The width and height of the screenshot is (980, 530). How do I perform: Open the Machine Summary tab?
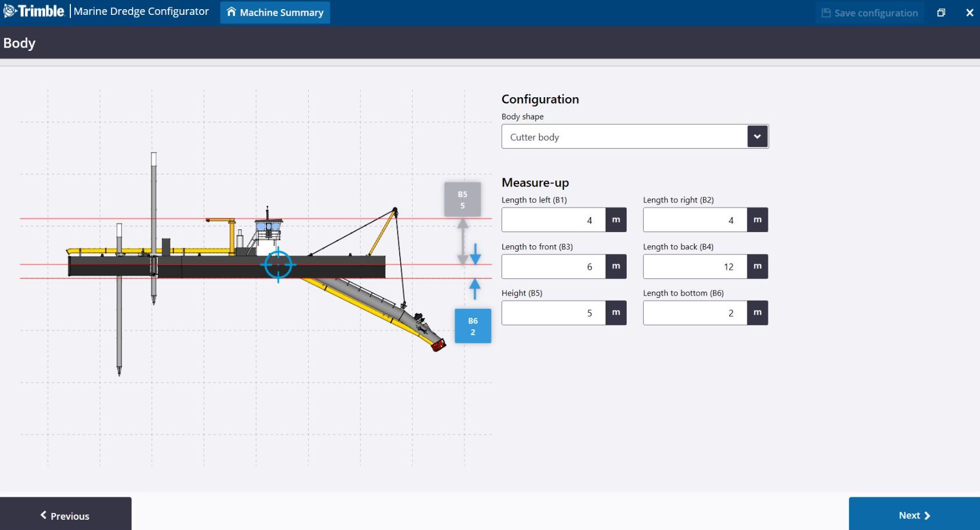pyautogui.click(x=275, y=13)
